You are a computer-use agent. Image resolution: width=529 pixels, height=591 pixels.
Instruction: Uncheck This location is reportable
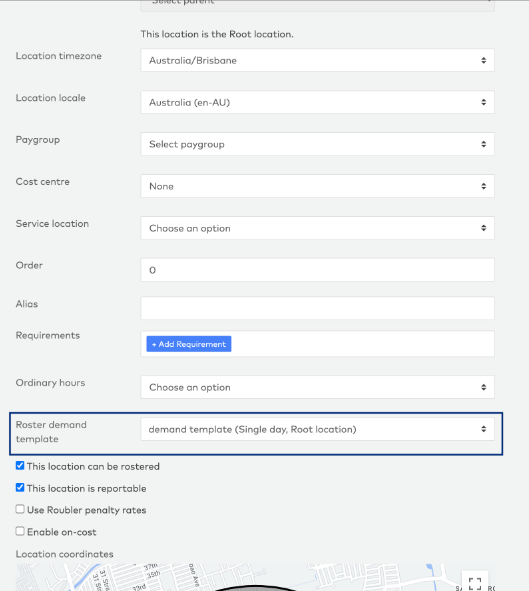(20, 488)
